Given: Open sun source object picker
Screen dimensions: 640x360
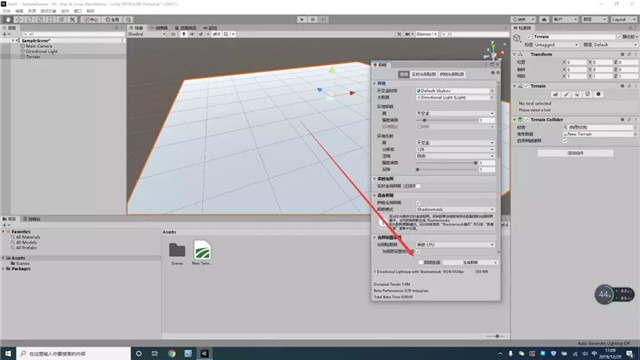Looking at the screenshot, I should point(492,98).
